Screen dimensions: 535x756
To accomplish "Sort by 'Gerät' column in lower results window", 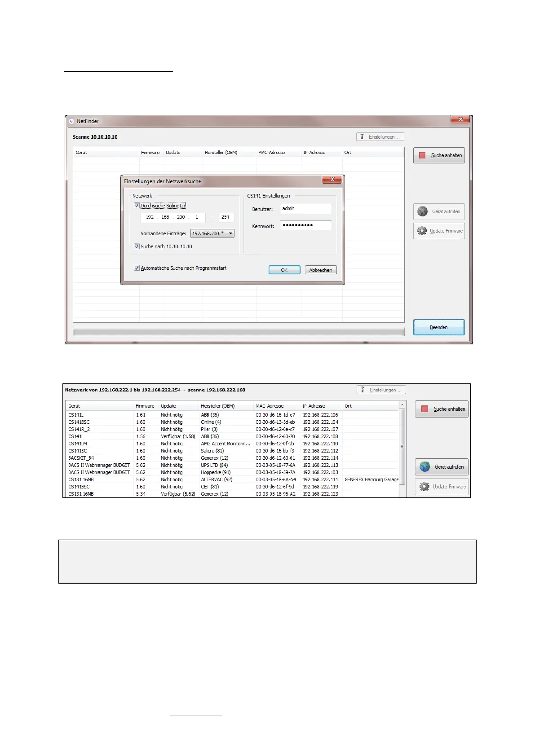I will tap(100, 406).
